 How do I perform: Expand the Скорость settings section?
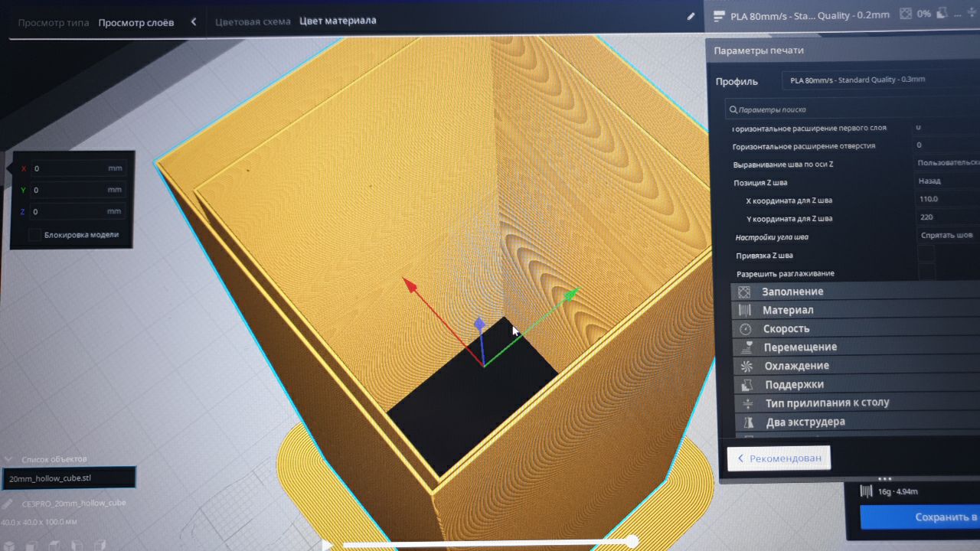pyautogui.click(x=857, y=328)
